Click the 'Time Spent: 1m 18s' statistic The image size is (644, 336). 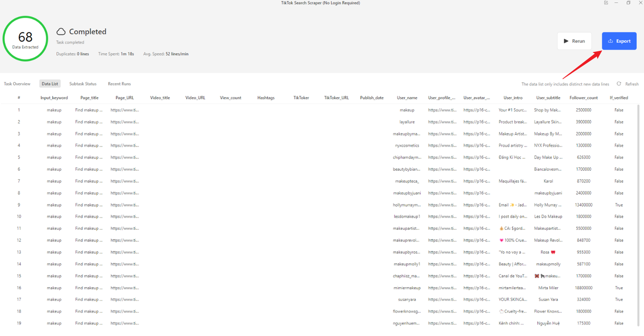(x=116, y=54)
